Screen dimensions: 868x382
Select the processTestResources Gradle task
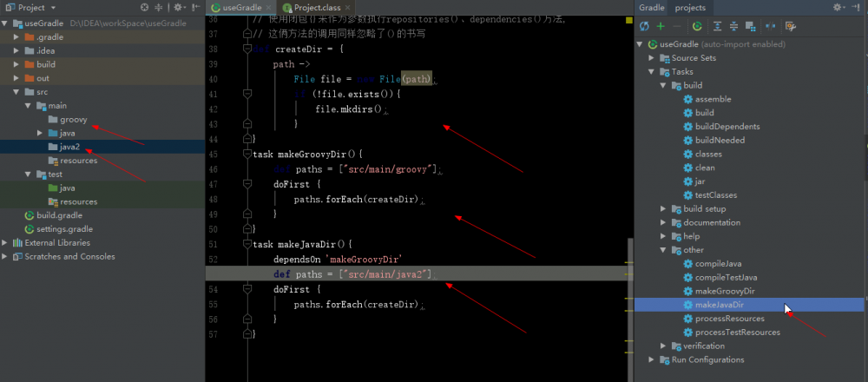click(737, 333)
